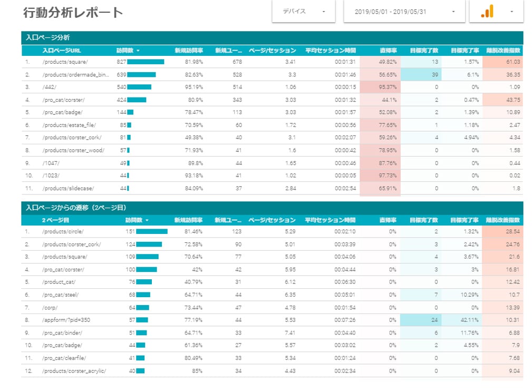This screenshot has height=392, width=532.
Task: Click the 42.11% goal completion rate cell
Action: (x=461, y=320)
